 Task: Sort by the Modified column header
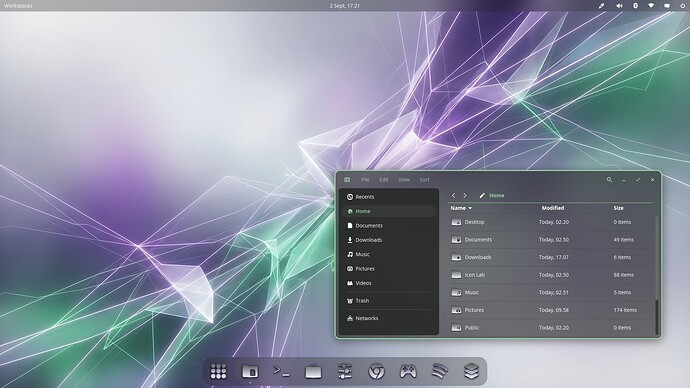553,208
